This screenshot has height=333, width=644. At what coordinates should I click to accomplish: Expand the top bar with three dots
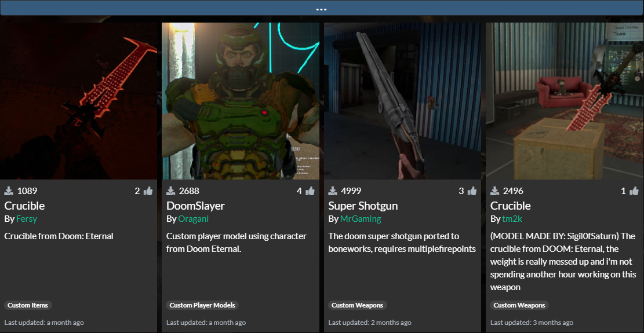tap(322, 8)
